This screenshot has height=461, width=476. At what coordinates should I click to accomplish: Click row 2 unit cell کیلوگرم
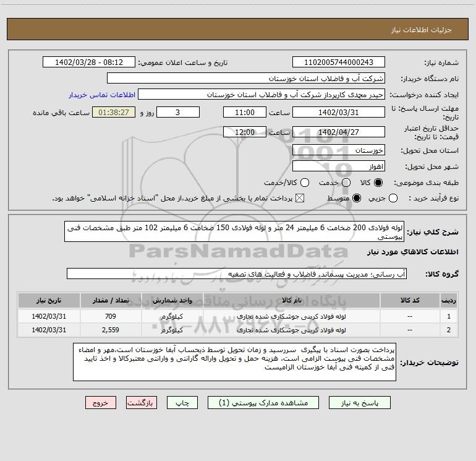pos(172,330)
